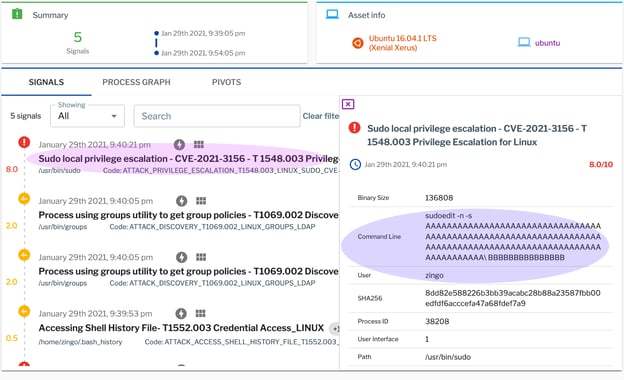Viewport: 624px width, 380px height.
Task: Open the PIVOTS tab
Action: click(226, 82)
